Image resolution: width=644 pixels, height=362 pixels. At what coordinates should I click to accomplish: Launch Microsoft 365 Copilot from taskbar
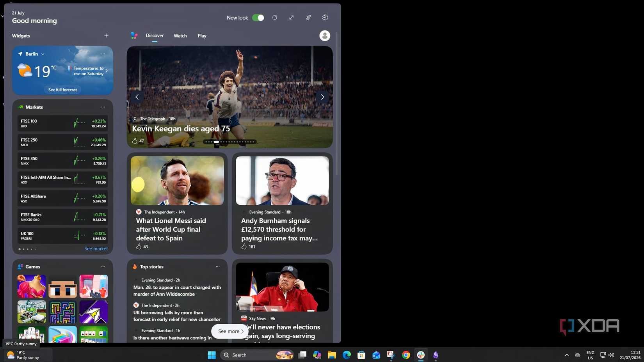[x=317, y=355]
